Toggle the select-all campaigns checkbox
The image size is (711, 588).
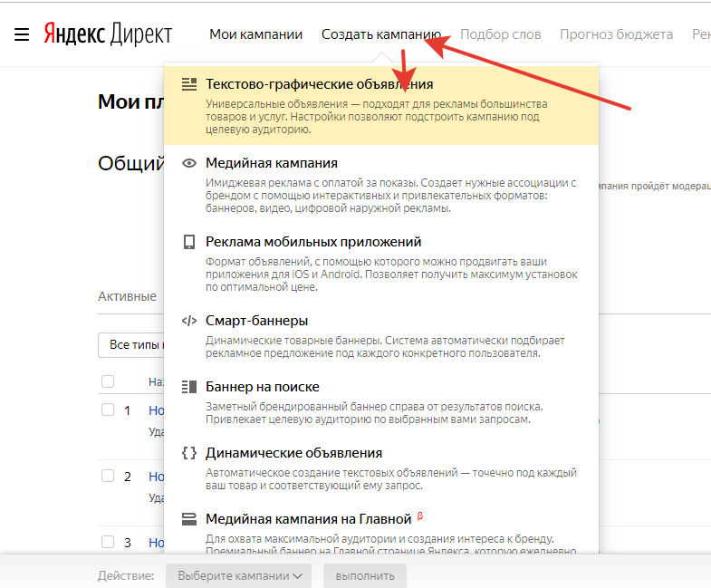click(x=108, y=381)
